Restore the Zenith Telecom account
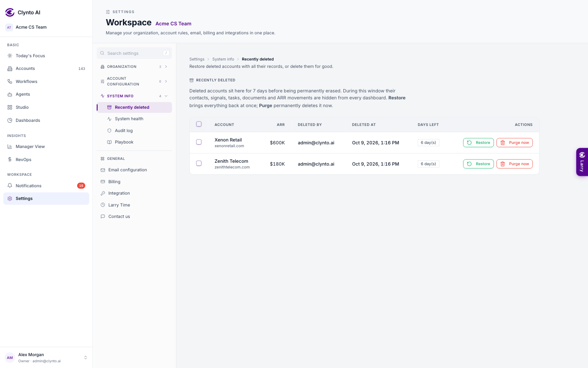 [x=478, y=164]
